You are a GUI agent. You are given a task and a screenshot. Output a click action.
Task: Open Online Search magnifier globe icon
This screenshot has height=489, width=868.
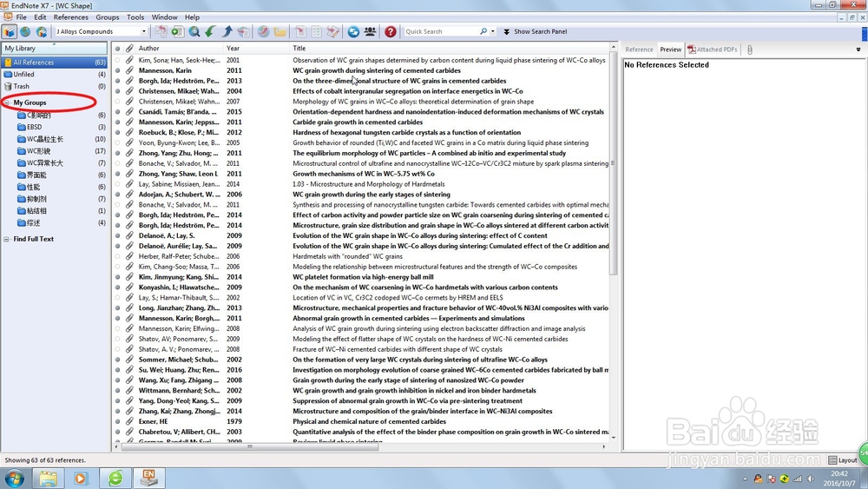click(194, 31)
